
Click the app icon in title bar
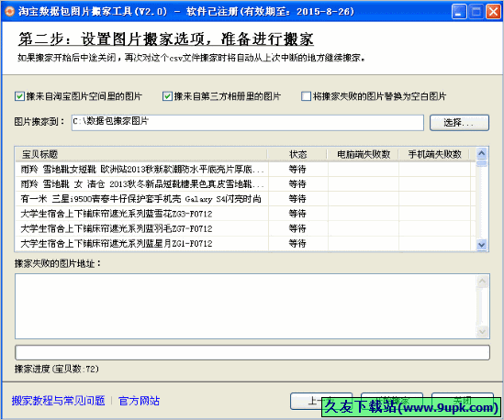pos(9,12)
